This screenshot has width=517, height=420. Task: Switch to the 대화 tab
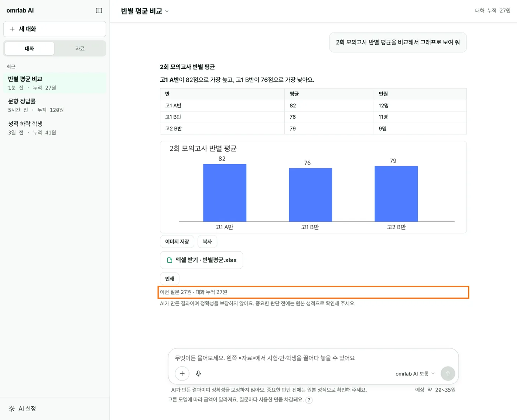[30, 48]
